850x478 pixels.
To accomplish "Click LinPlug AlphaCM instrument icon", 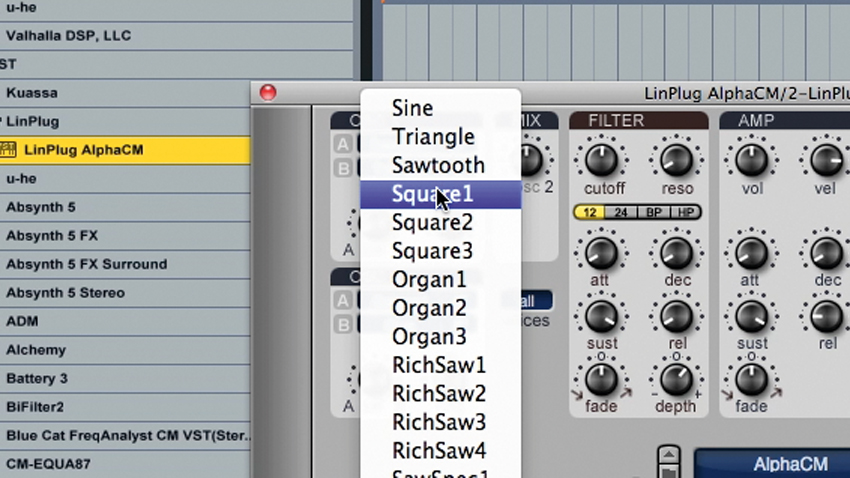I will pos(8,150).
